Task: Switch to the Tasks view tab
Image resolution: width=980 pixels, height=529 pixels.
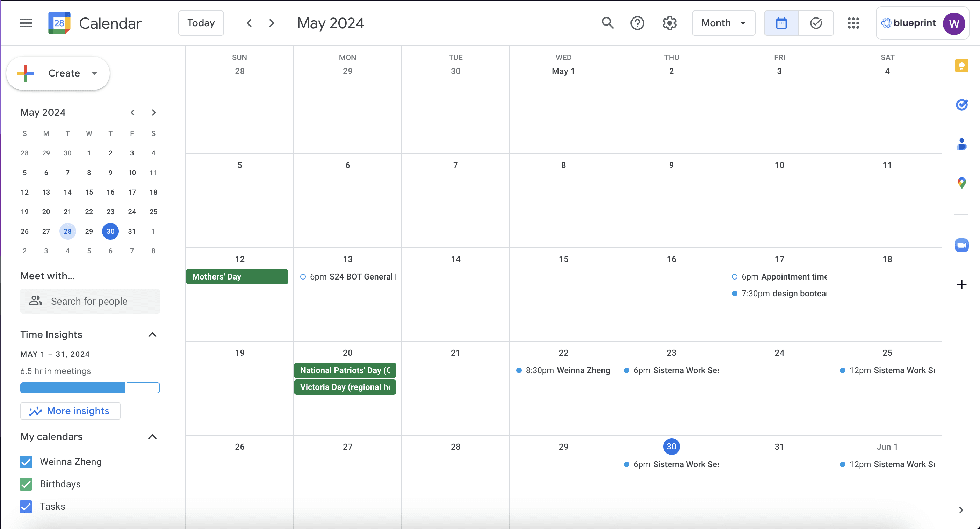Action: pos(816,23)
